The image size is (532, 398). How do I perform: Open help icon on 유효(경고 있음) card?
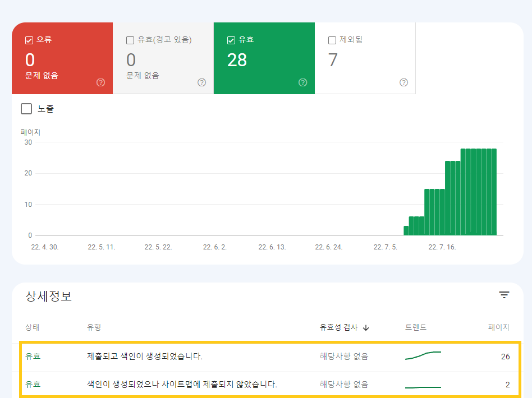coord(202,82)
